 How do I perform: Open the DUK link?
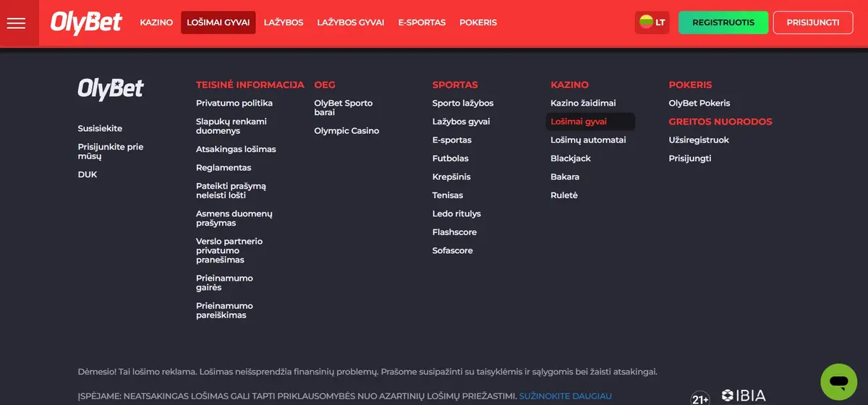pyautogui.click(x=88, y=175)
